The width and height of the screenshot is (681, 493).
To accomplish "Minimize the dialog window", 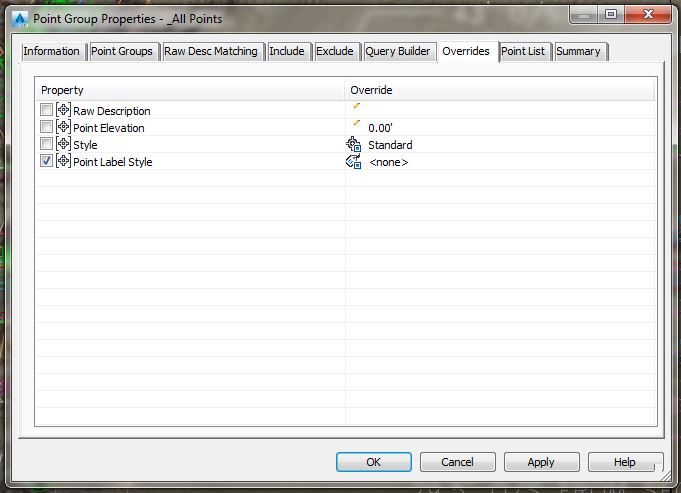I will 584,15.
